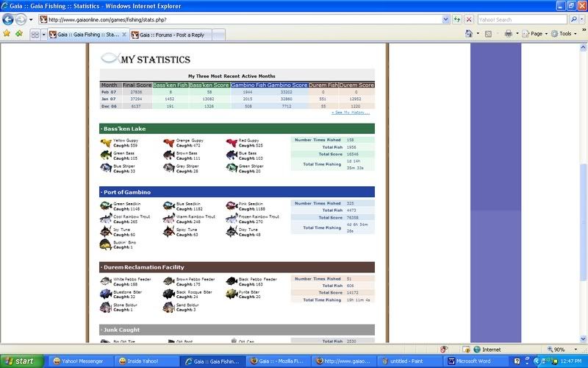The height and width of the screenshot is (368, 588).
Task: Open the Home button dropdown arrow
Action: (x=478, y=33)
